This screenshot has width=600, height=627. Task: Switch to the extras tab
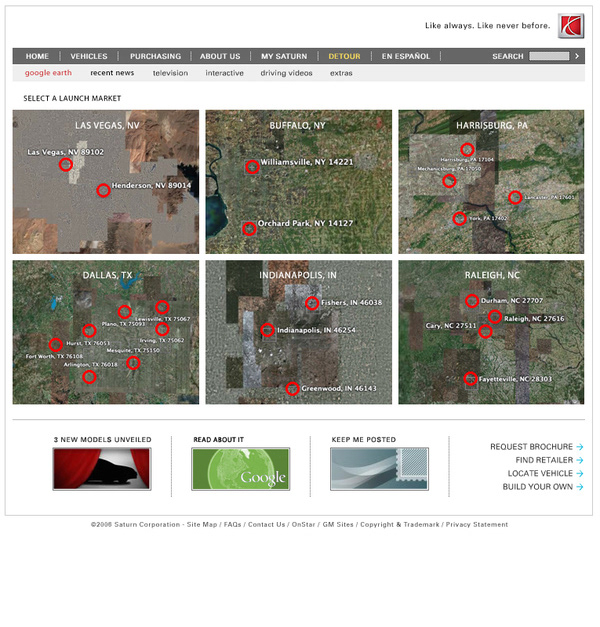point(341,73)
